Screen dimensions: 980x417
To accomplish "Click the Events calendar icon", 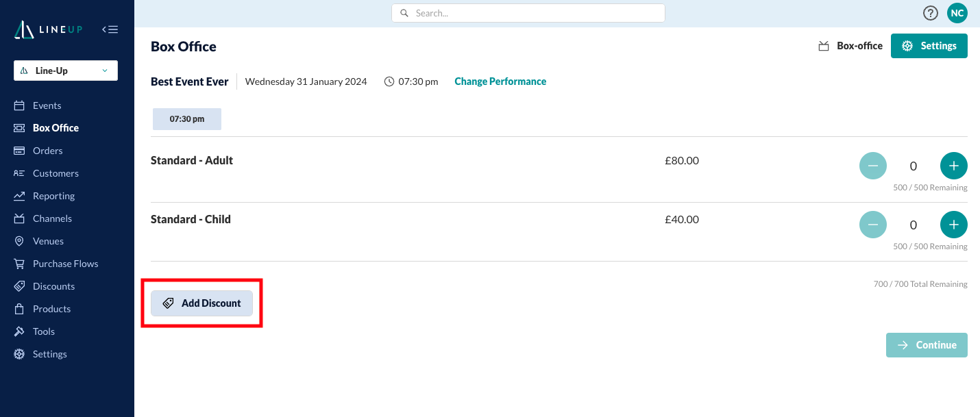I will (19, 105).
